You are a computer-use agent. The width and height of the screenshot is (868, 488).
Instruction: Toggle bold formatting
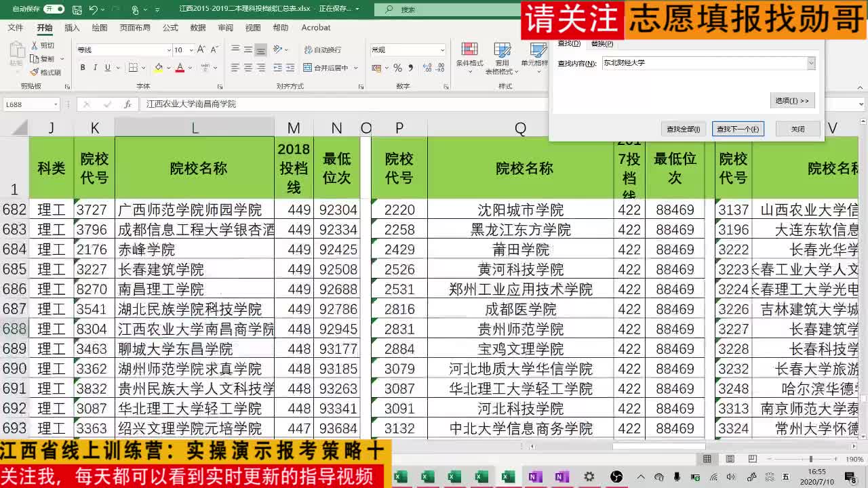coord(83,68)
